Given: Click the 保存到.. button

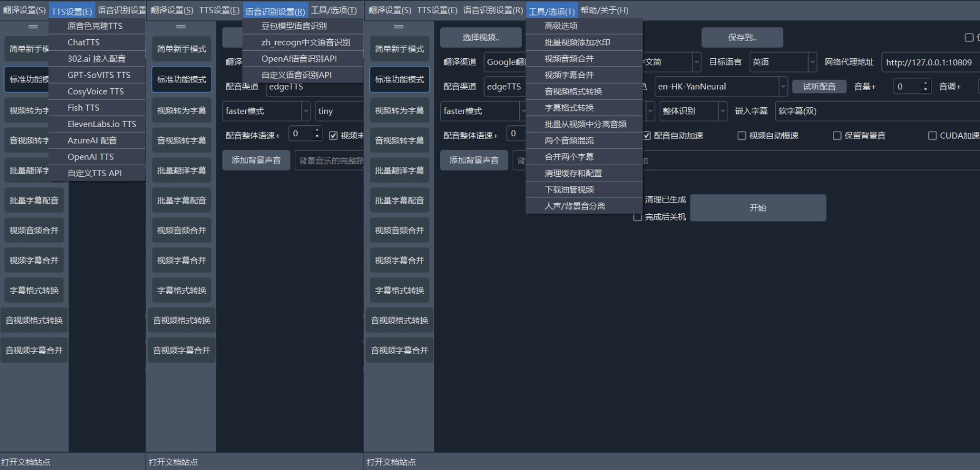Looking at the screenshot, I should pyautogui.click(x=742, y=38).
